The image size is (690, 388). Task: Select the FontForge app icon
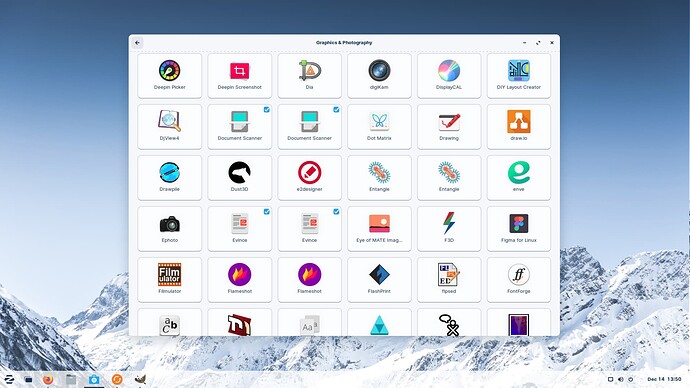tap(518, 275)
